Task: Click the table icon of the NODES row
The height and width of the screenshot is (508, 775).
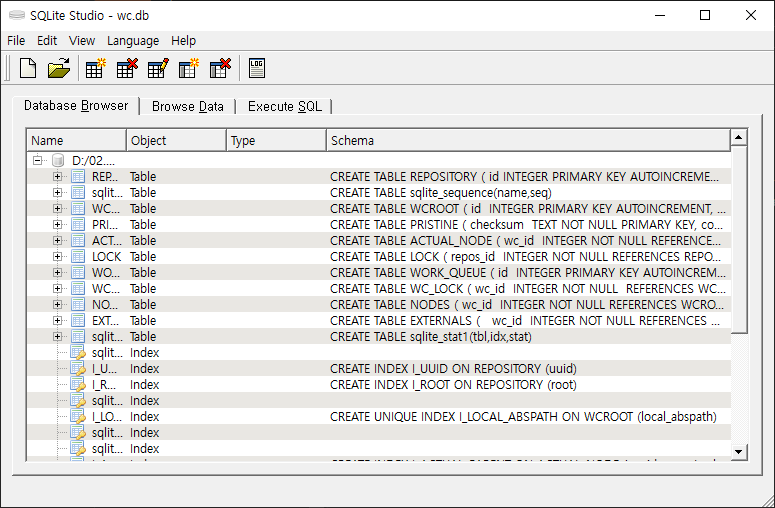Action: (x=78, y=304)
